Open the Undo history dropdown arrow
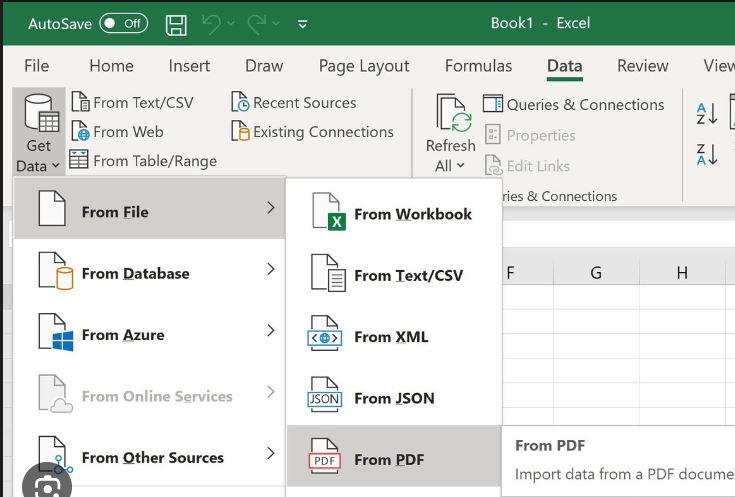Screen dimensions: 735x497 click(x=231, y=23)
